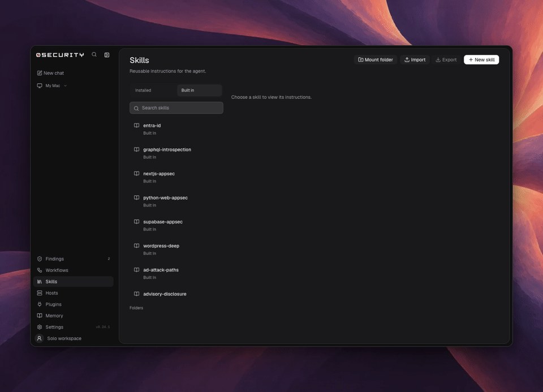Open the Memory page
The width and height of the screenshot is (543, 392).
[x=74, y=316]
